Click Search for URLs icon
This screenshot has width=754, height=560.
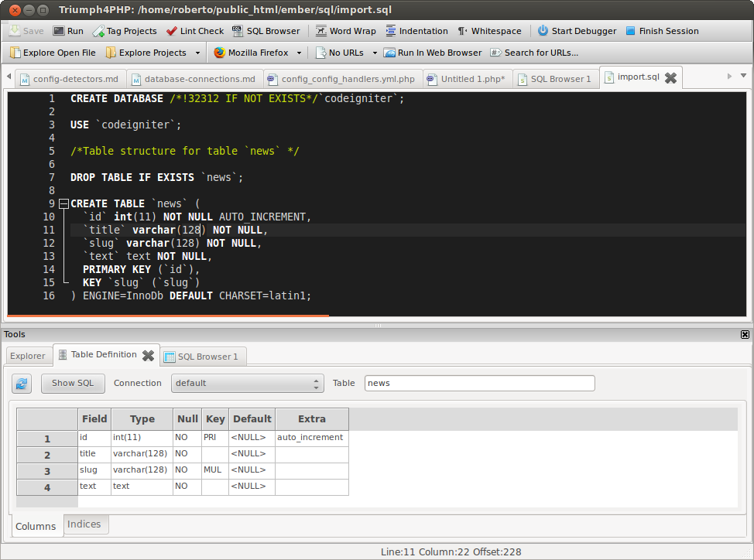click(495, 53)
